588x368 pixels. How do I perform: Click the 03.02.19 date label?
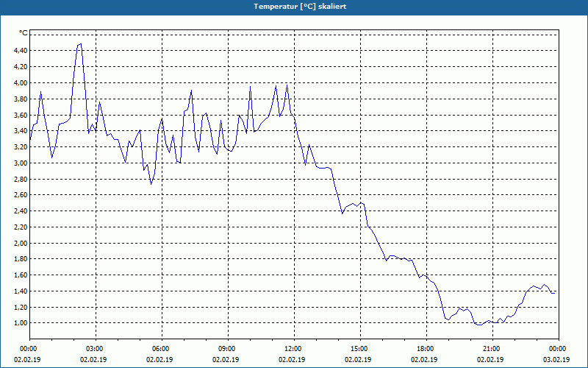point(556,359)
